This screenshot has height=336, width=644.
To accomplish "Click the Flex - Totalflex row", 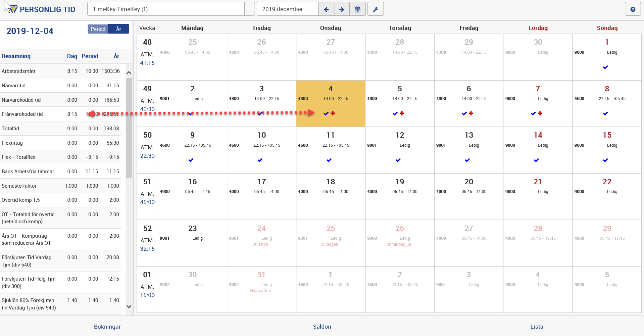I will (x=60, y=157).
